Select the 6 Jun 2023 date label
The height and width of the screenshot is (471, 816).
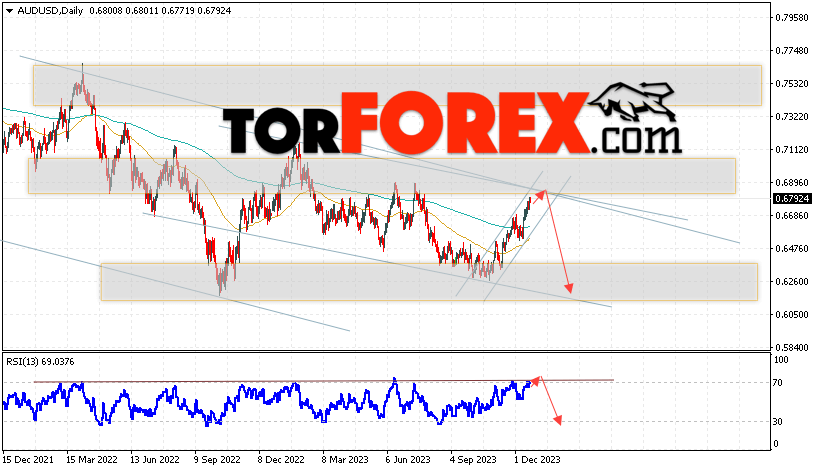[x=408, y=460]
